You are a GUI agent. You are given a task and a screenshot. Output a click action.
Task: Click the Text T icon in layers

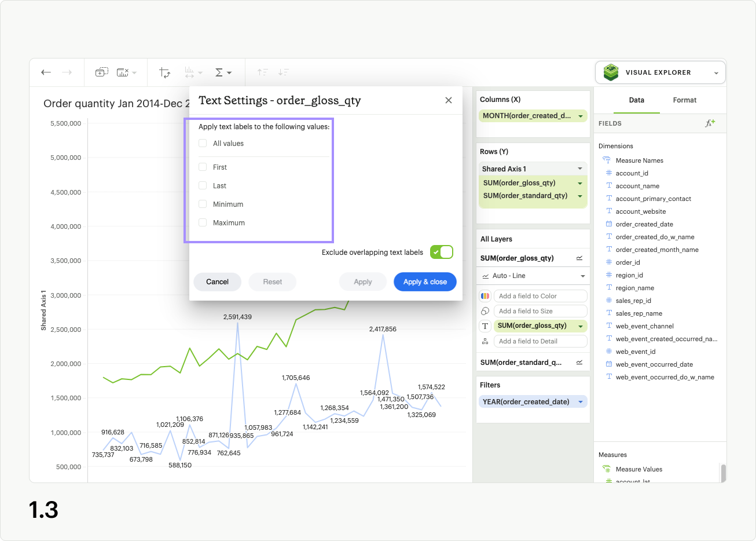click(x=485, y=326)
